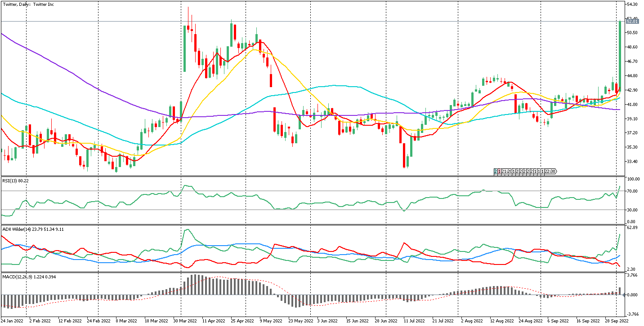Viewport: 644px width, 326px height.
Task: Click the 16 Sep 2022 date label
Action: (588, 321)
